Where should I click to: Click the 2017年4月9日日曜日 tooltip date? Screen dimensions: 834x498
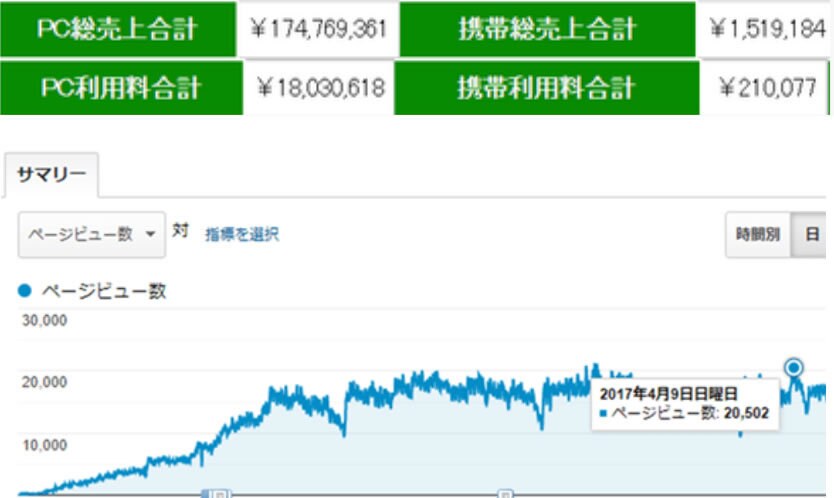(x=669, y=394)
